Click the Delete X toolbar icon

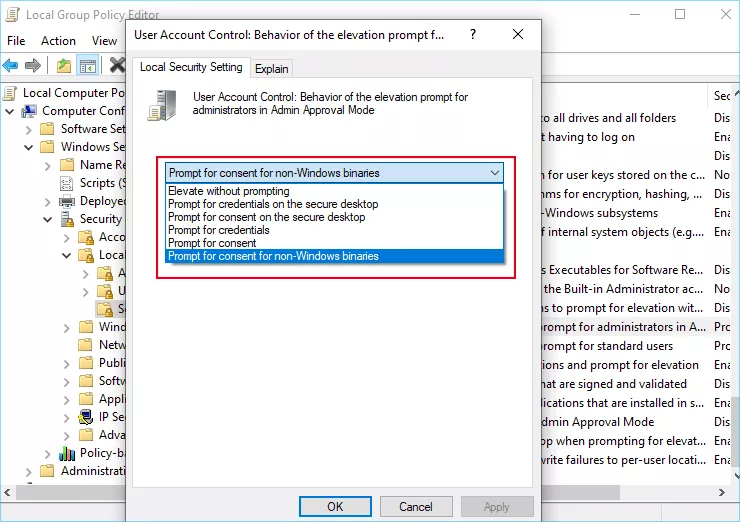pyautogui.click(x=118, y=65)
